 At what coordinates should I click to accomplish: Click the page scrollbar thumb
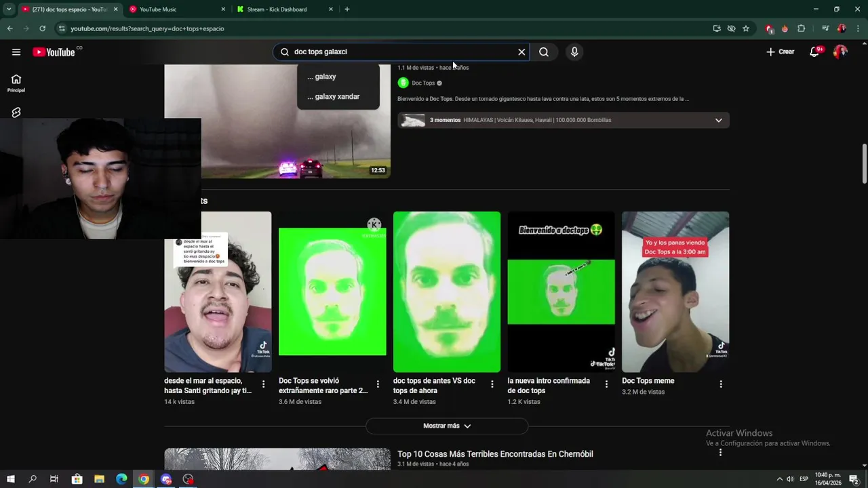(x=864, y=163)
